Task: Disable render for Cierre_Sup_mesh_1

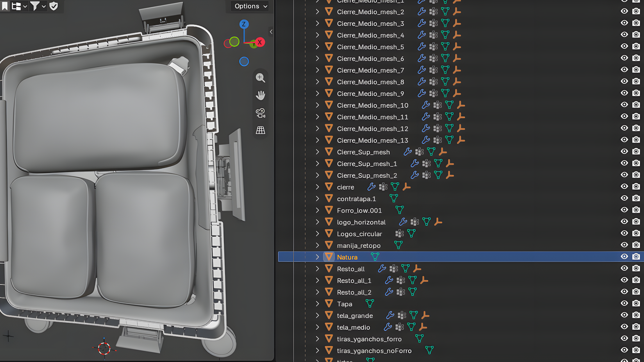Action: (x=636, y=163)
